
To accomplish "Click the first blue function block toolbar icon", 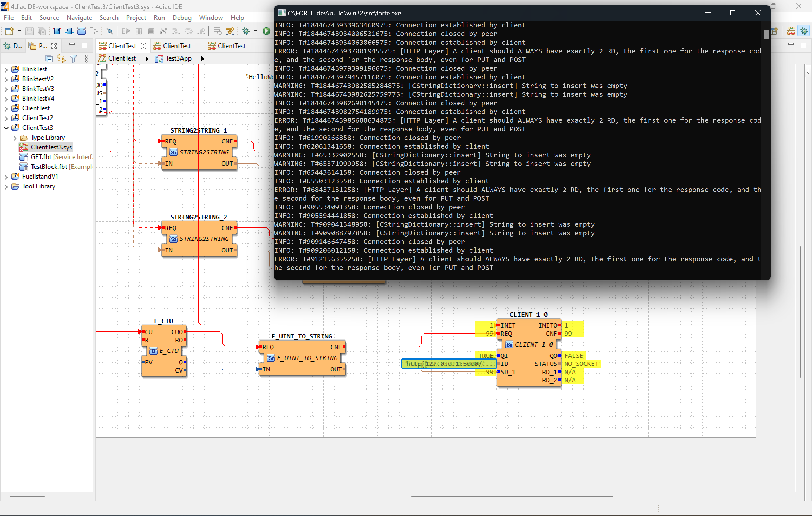I will coord(57,31).
